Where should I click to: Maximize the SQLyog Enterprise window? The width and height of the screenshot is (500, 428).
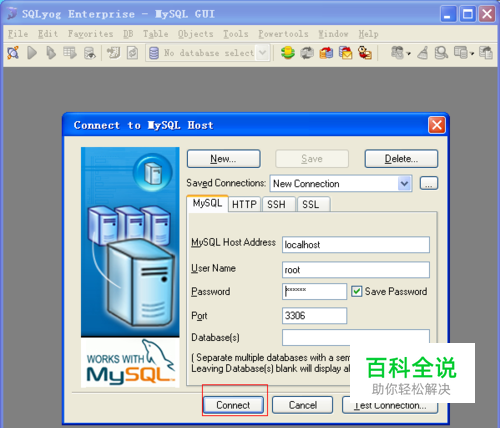[468, 14]
